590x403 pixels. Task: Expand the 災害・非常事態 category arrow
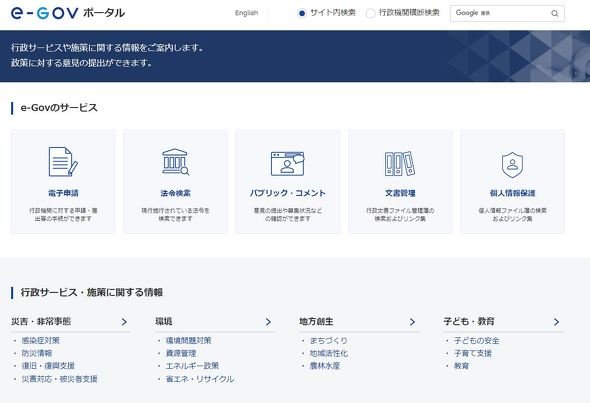tap(124, 322)
